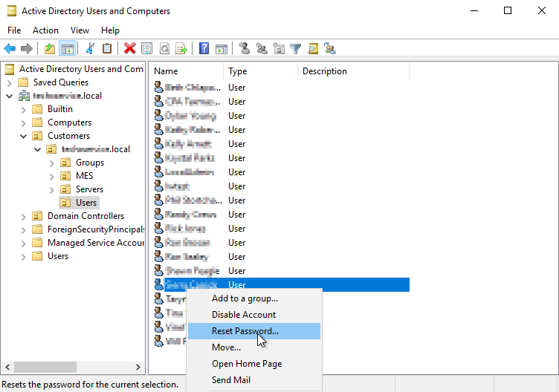Expand the bottom Users container
559x392 pixels.
point(24,257)
